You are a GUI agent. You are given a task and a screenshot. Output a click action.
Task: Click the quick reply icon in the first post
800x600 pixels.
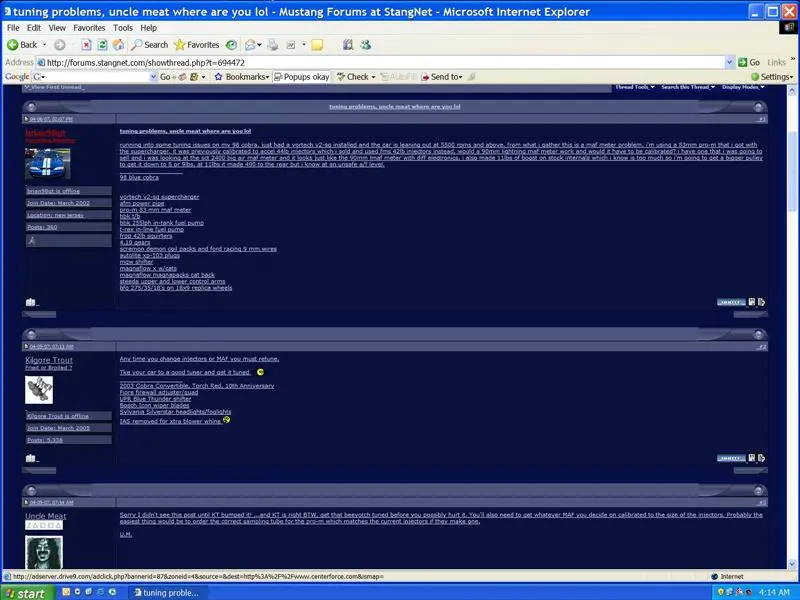pos(761,302)
